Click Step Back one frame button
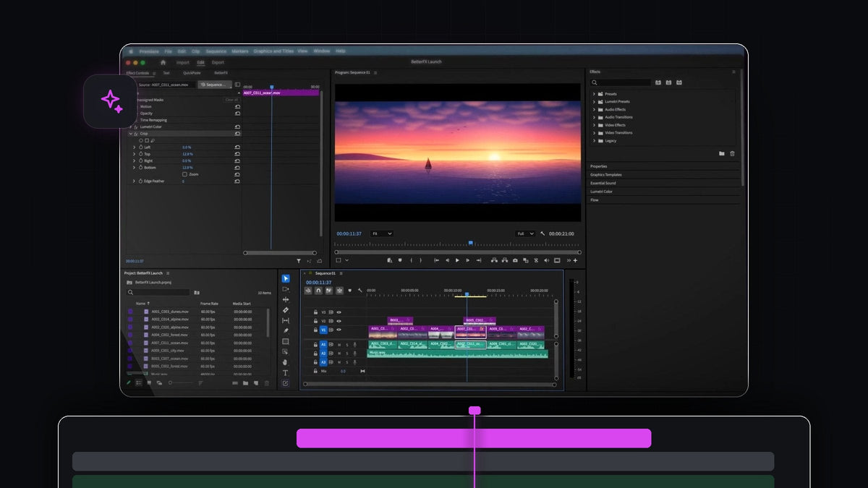Viewport: 868px width, 488px height. (x=447, y=260)
